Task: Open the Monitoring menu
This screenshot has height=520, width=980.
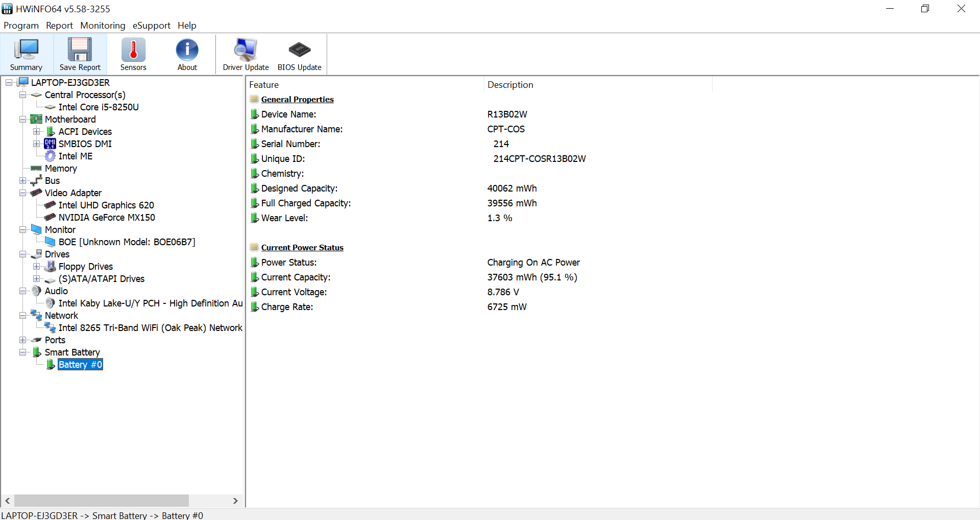Action: pyautogui.click(x=103, y=25)
